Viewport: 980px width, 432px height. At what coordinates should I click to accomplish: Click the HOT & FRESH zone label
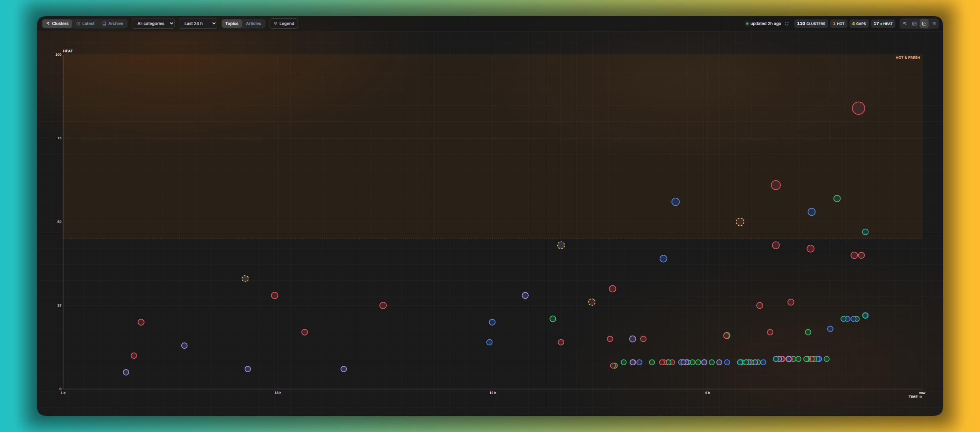click(x=907, y=57)
